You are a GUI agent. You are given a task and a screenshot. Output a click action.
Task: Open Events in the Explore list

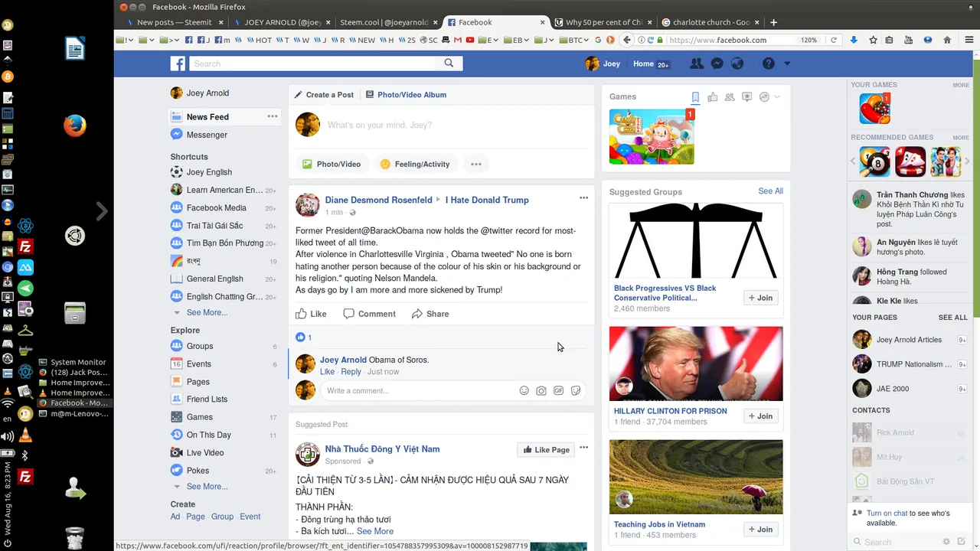click(198, 364)
